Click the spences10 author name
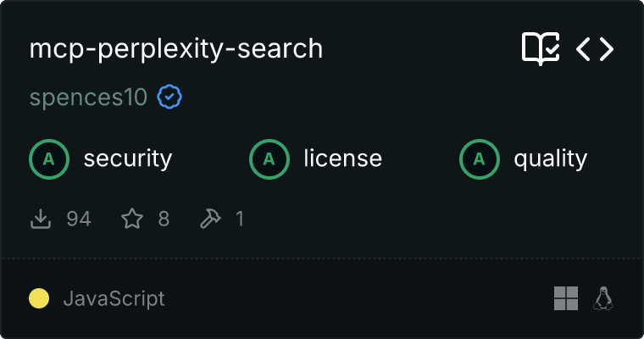Screen dimensions: 644x339 pyautogui.click(x=88, y=97)
